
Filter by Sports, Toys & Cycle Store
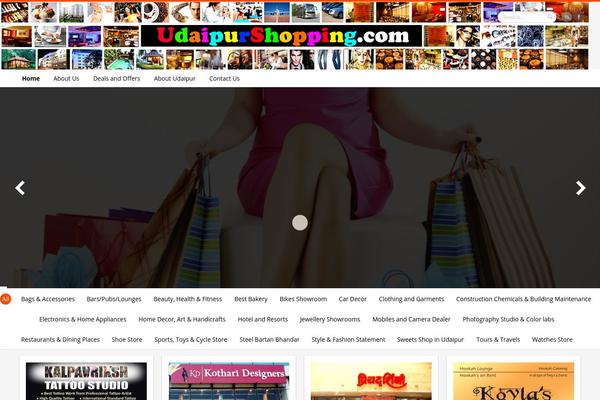click(191, 340)
